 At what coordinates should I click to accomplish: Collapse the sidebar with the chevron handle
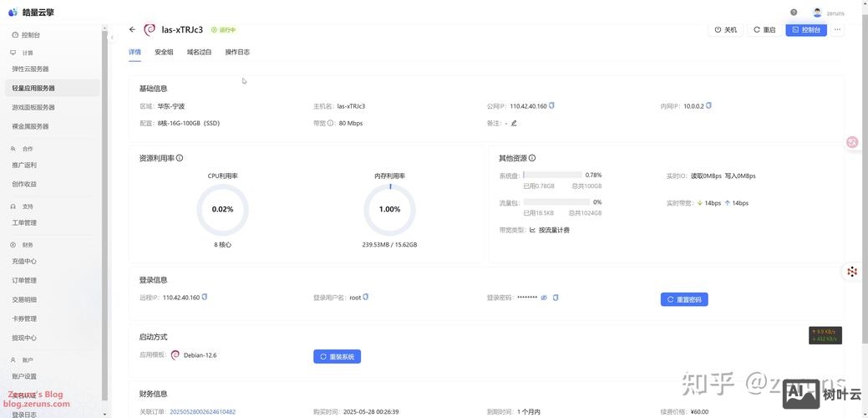(113, 37)
